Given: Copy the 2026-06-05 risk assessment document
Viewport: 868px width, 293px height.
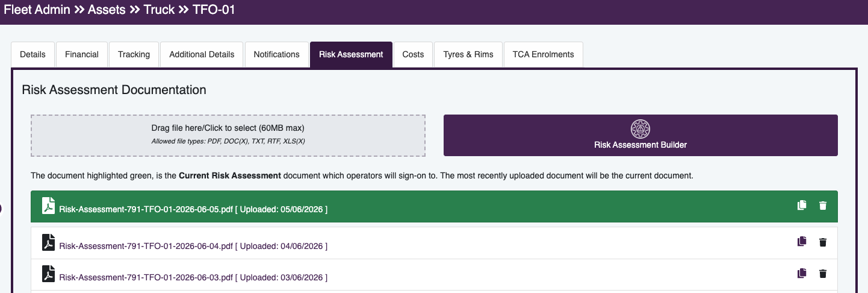Looking at the screenshot, I should tap(801, 206).
